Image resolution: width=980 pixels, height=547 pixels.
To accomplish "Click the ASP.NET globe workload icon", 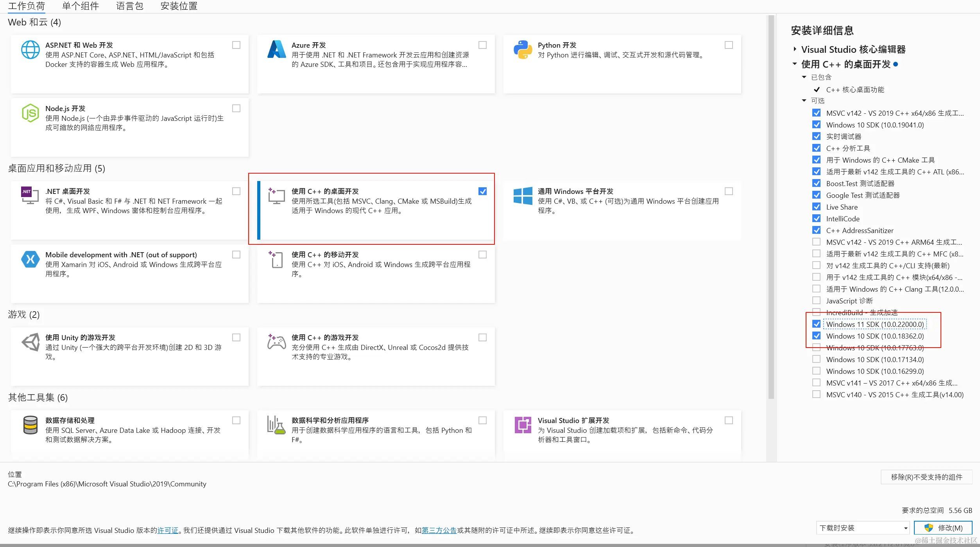I will (x=30, y=50).
